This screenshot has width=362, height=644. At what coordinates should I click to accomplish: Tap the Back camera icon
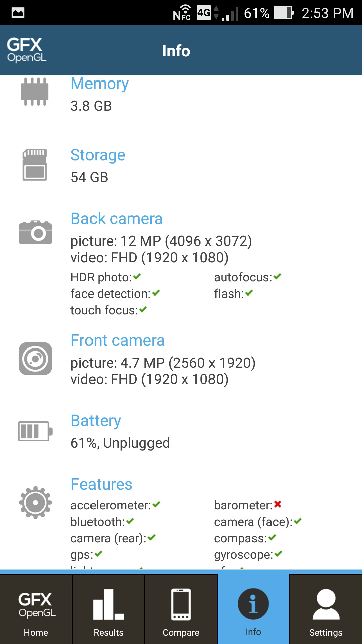[35, 232]
